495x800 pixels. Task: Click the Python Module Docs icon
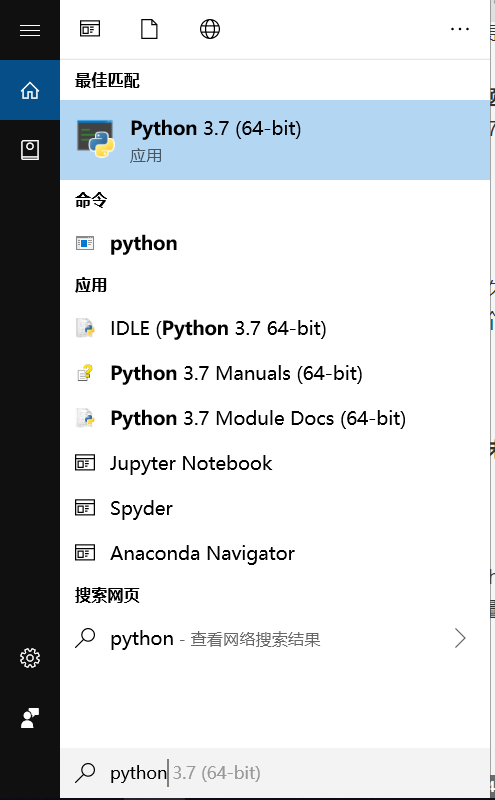(x=85, y=418)
